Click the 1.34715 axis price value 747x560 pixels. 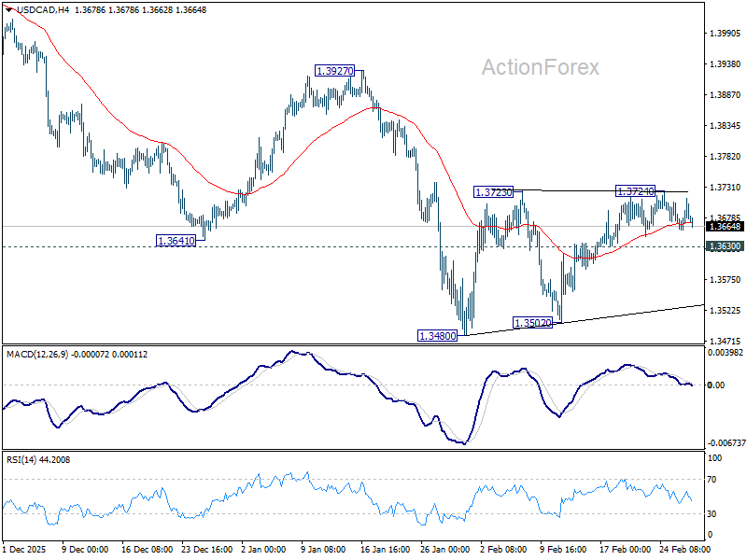coord(726,342)
